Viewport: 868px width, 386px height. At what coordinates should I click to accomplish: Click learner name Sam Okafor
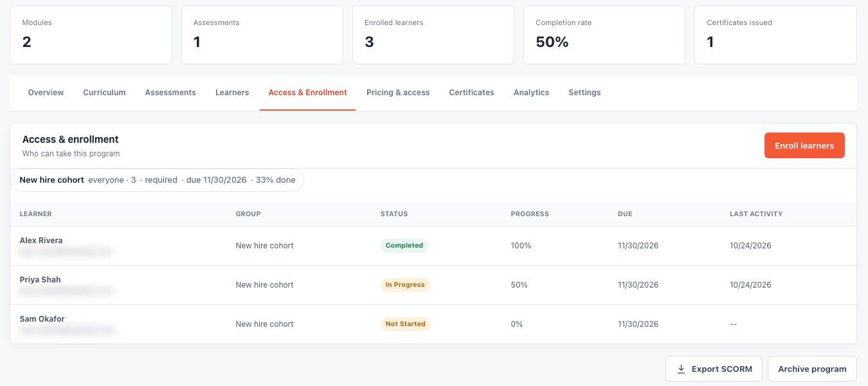pyautogui.click(x=42, y=319)
